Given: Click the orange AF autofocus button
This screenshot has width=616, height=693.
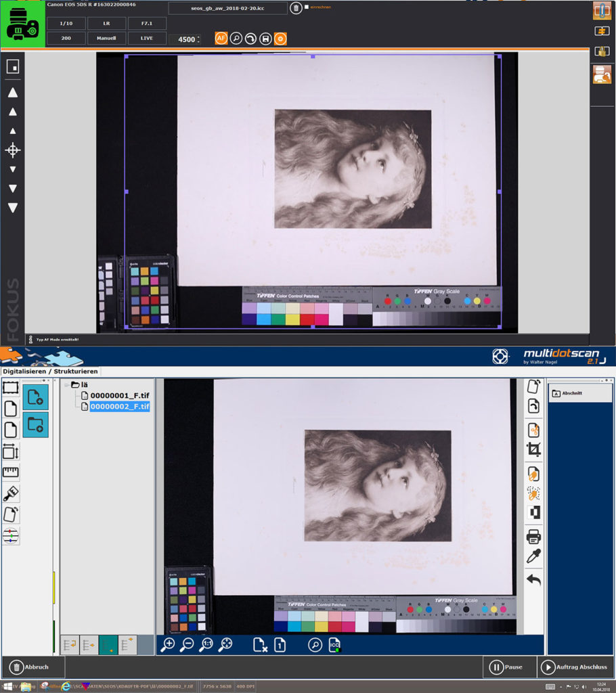Looking at the screenshot, I should click(221, 39).
